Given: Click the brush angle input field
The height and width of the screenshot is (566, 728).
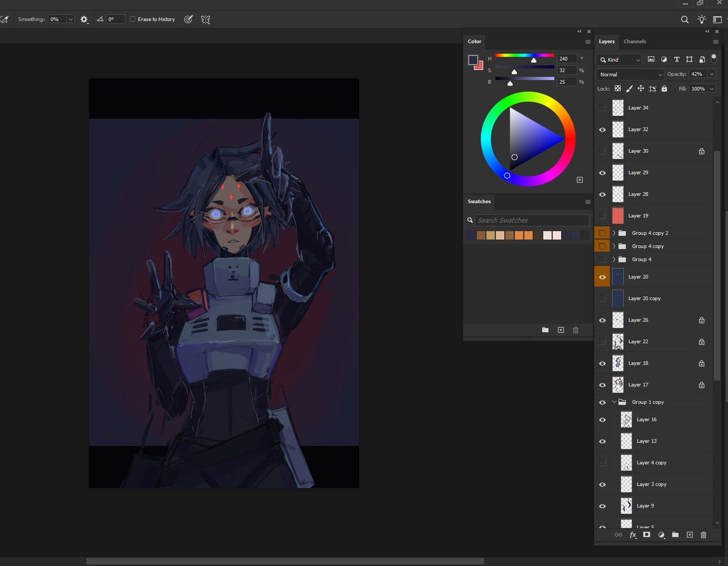Looking at the screenshot, I should 115,19.
